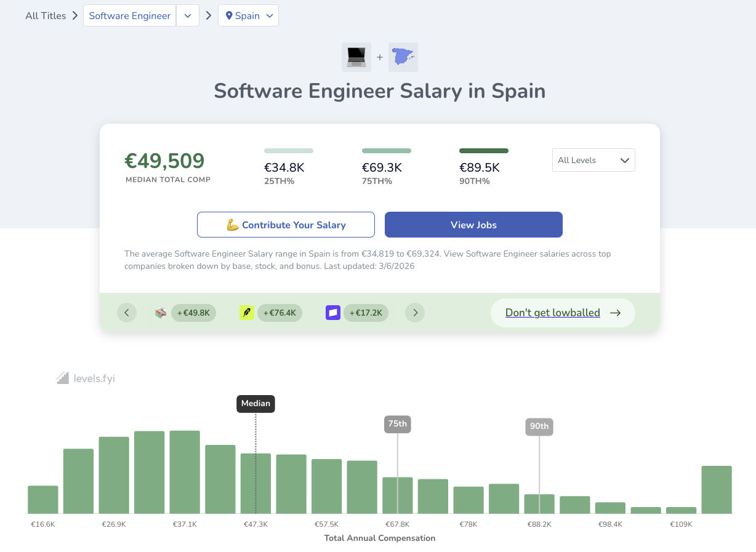Click Contribute Your Salary button
The image size is (756, 552).
[x=286, y=225]
